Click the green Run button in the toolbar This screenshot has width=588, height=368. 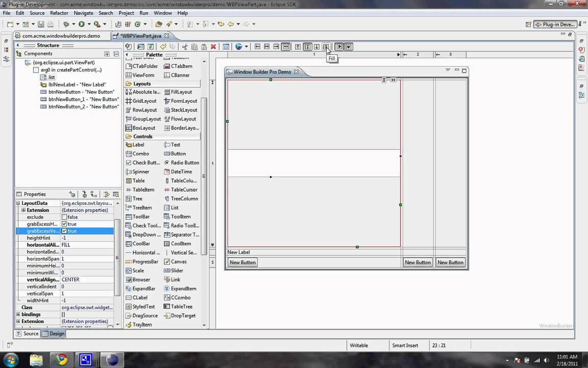[81, 24]
